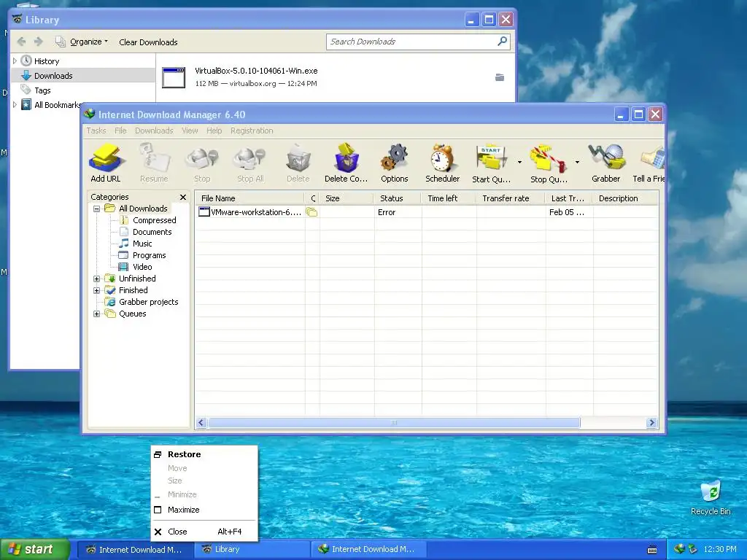Open the Recycle Bin desktop icon
747x560 pixels.
711,498
